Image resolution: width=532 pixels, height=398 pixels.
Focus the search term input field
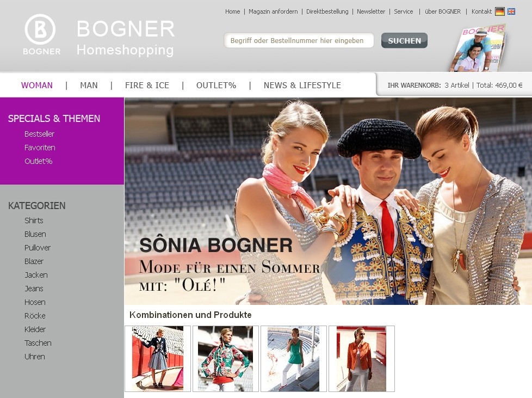click(299, 40)
